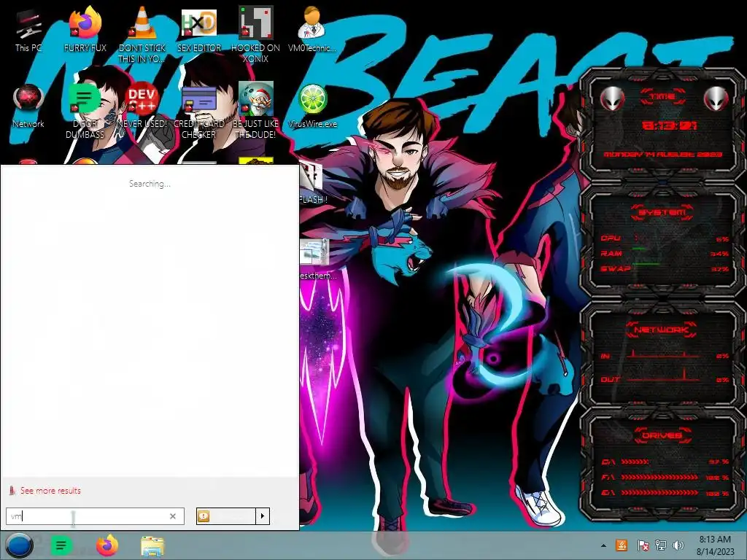Click the Searching... status text
The image size is (747, 560).
pyautogui.click(x=150, y=184)
